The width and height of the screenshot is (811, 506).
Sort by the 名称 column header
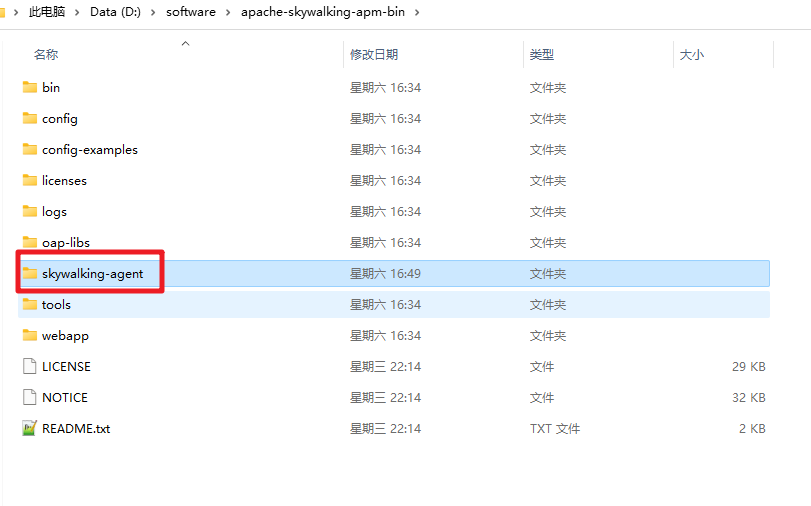[x=46, y=54]
